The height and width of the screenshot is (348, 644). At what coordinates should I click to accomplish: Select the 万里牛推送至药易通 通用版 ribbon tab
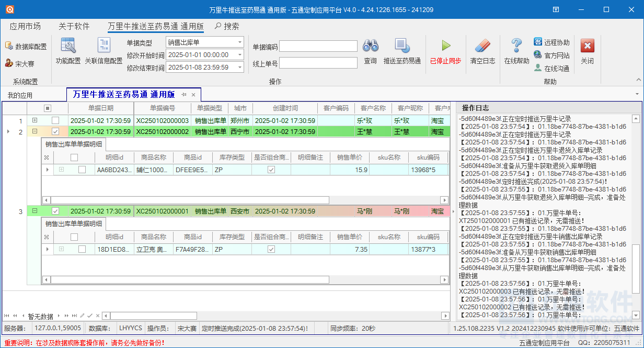(x=156, y=26)
